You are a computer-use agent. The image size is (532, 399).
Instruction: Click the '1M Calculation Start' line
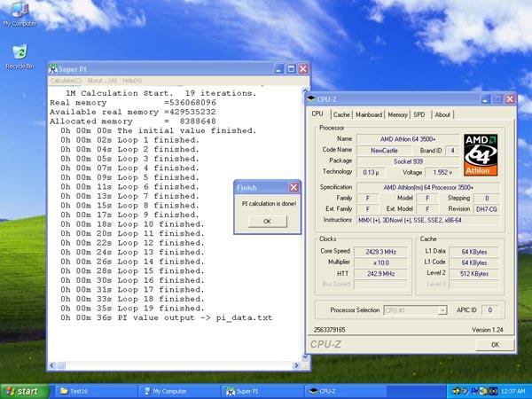[x=160, y=93]
